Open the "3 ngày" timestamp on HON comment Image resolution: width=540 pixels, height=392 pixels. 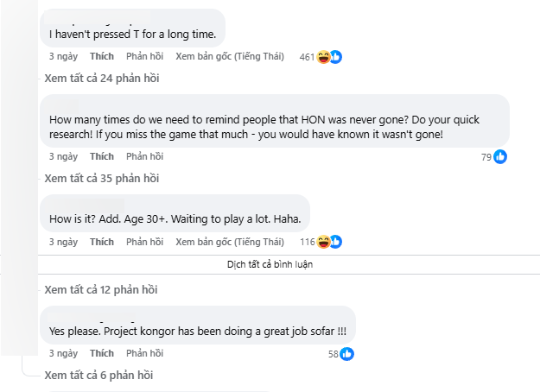[x=63, y=156]
